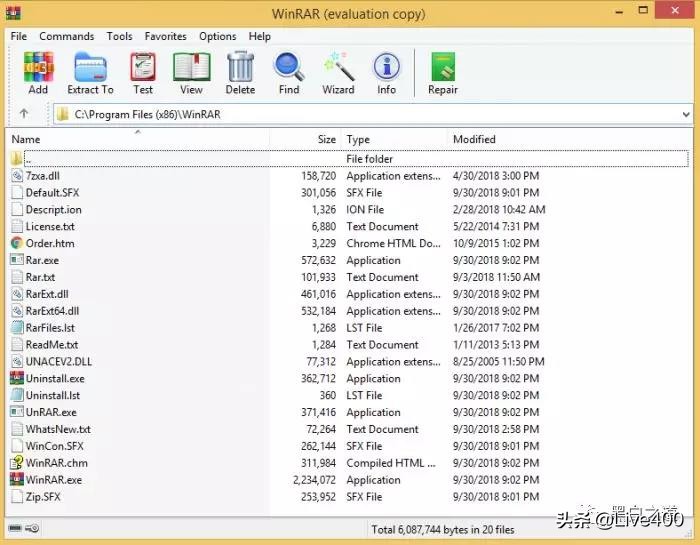The image size is (700, 545).
Task: Click the Chrome HTML Do... type cell
Action: coord(393,243)
